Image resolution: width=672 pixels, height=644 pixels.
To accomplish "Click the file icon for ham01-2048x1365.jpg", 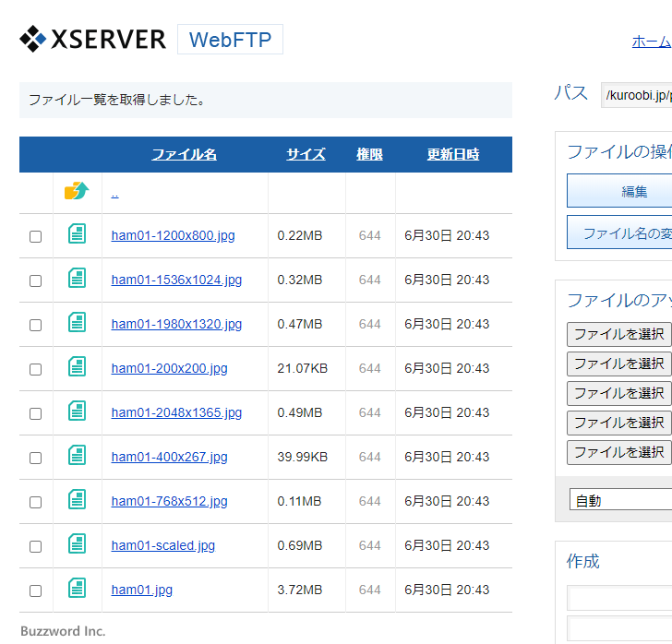I will (78, 411).
